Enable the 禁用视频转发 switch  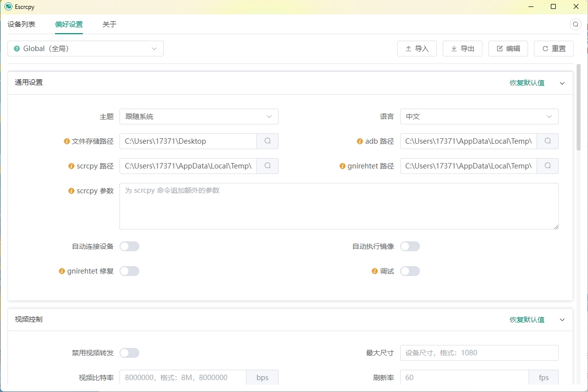[129, 353]
